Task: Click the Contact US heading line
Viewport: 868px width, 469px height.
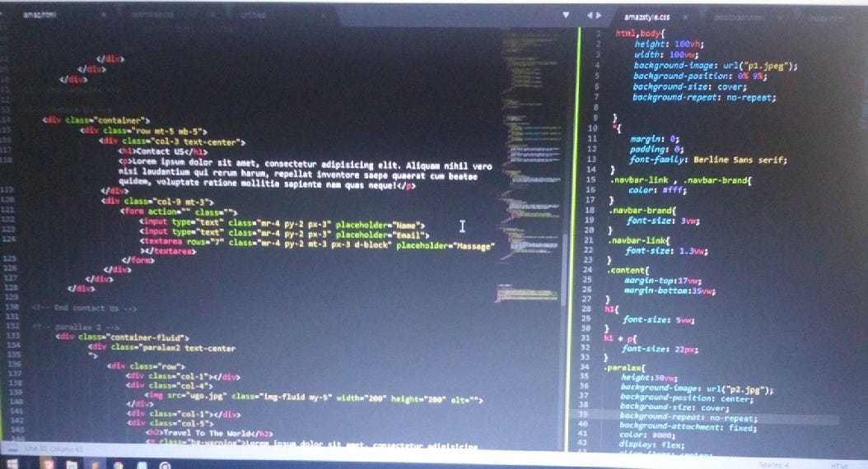Action: point(163,151)
